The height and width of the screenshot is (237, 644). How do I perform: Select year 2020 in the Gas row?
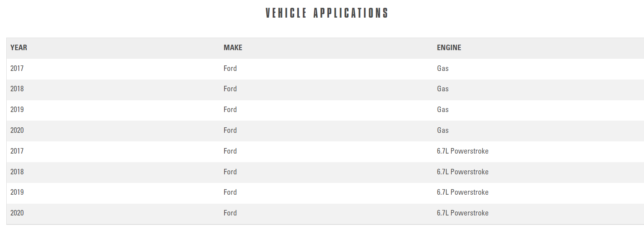[x=17, y=130]
